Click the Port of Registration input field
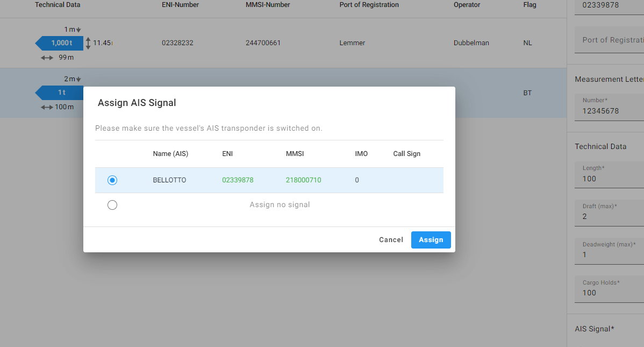 click(610, 40)
